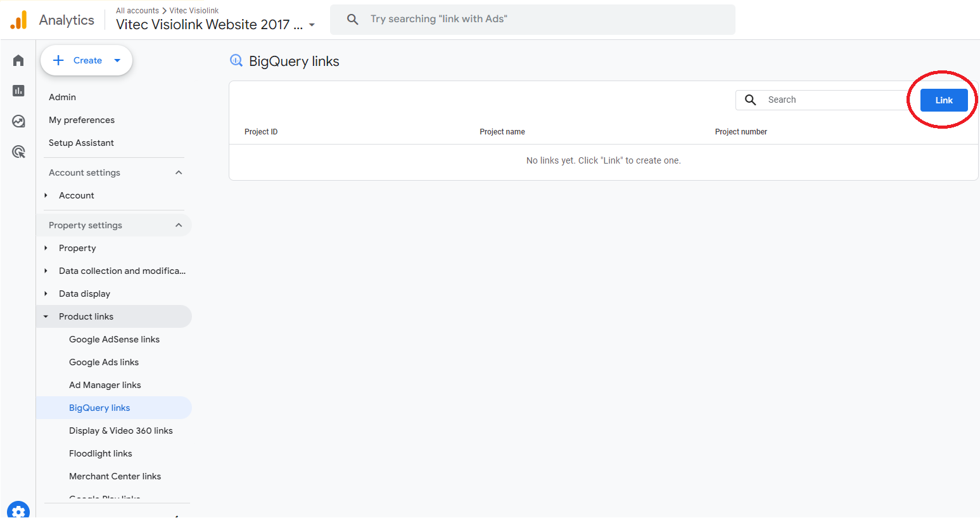Click the magnifier icon in top search bar
Screen dimensions: 980x518
(x=352, y=19)
